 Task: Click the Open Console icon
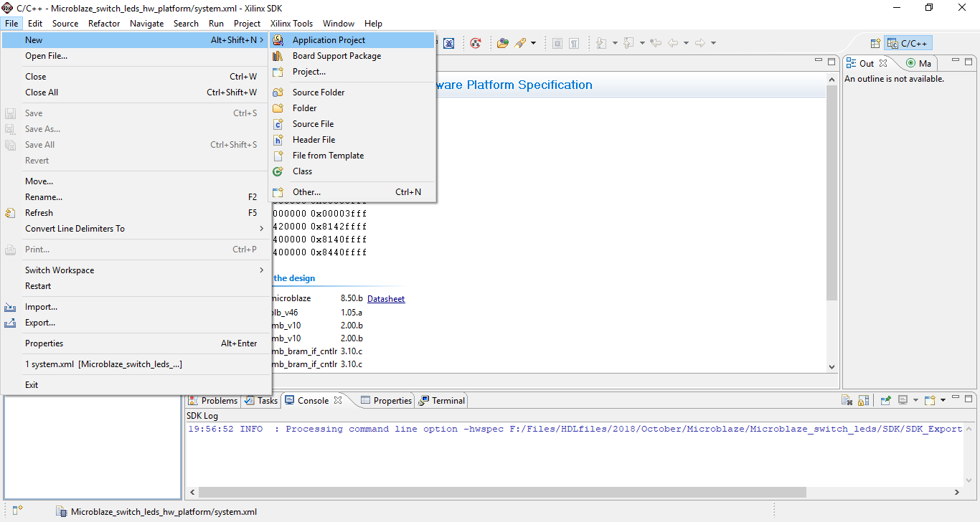click(930, 400)
